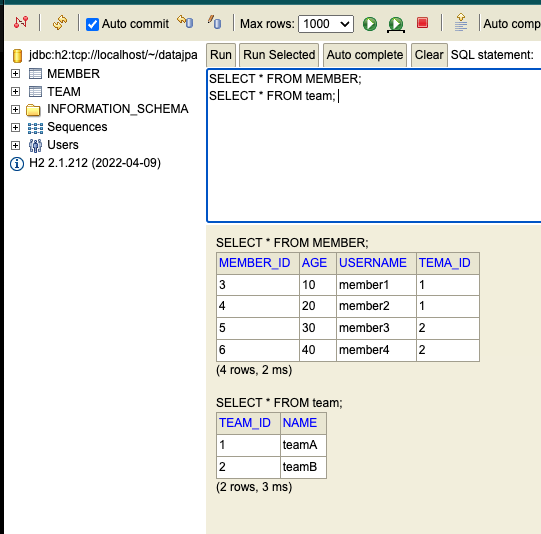Click the (4 rows, 2 ms) text

(254, 370)
